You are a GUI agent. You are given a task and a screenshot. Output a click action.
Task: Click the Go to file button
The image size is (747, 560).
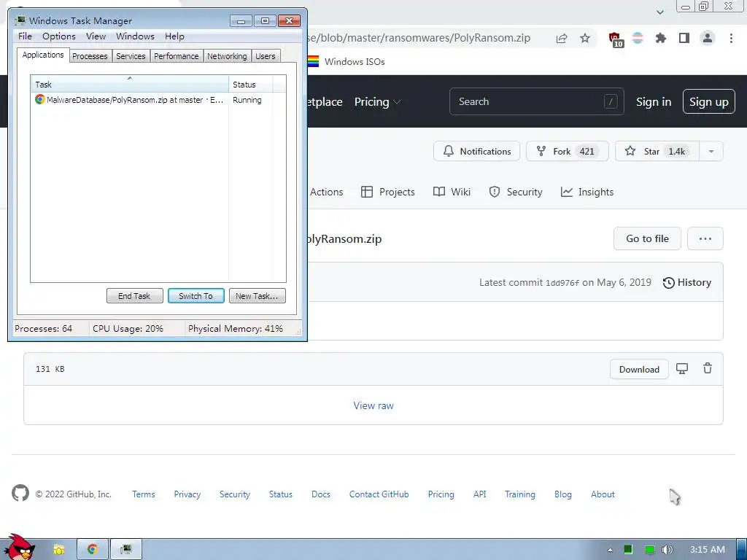pyautogui.click(x=647, y=238)
